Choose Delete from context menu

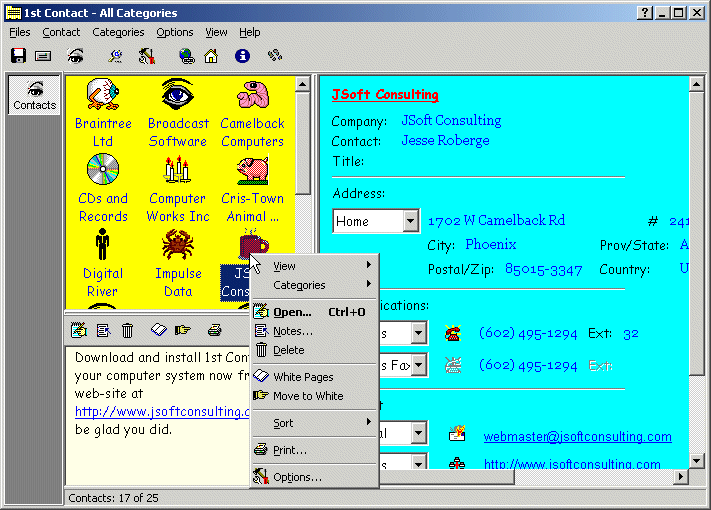pos(314,350)
